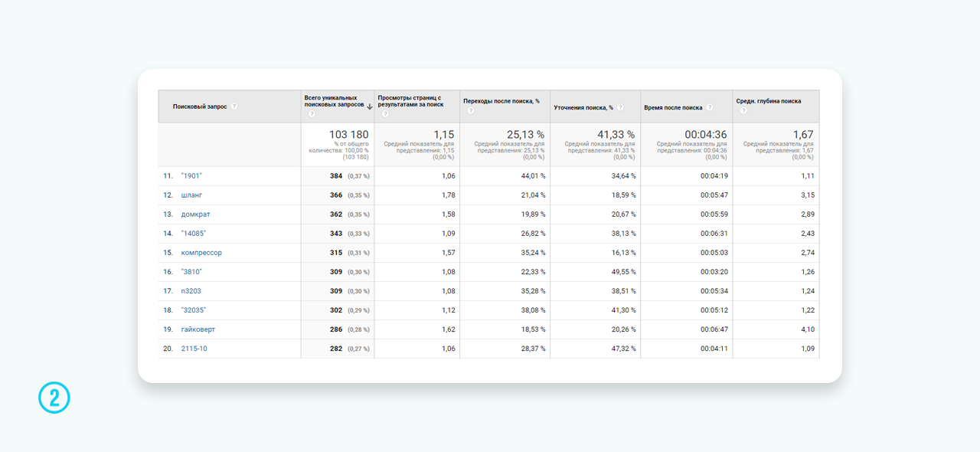Sort by Время после поиска column
This screenshot has width=980, height=452.
pos(673,107)
